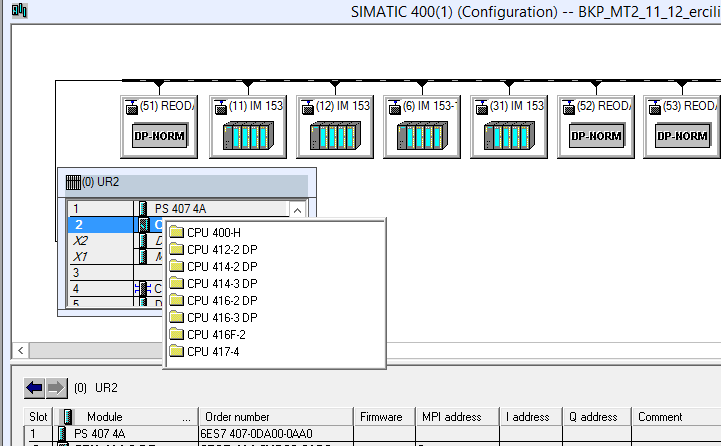Click the Comment column header
This screenshot has height=446, width=721.
[676, 417]
